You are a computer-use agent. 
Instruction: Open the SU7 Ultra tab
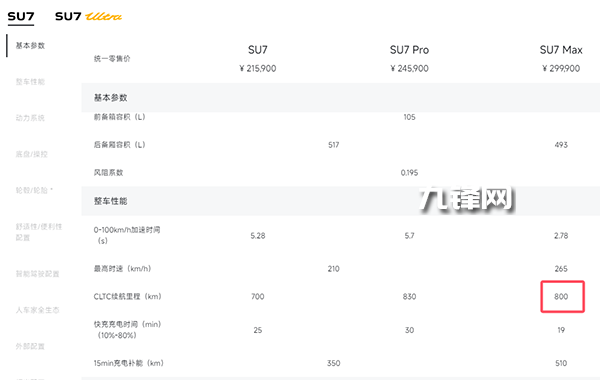[x=88, y=16]
